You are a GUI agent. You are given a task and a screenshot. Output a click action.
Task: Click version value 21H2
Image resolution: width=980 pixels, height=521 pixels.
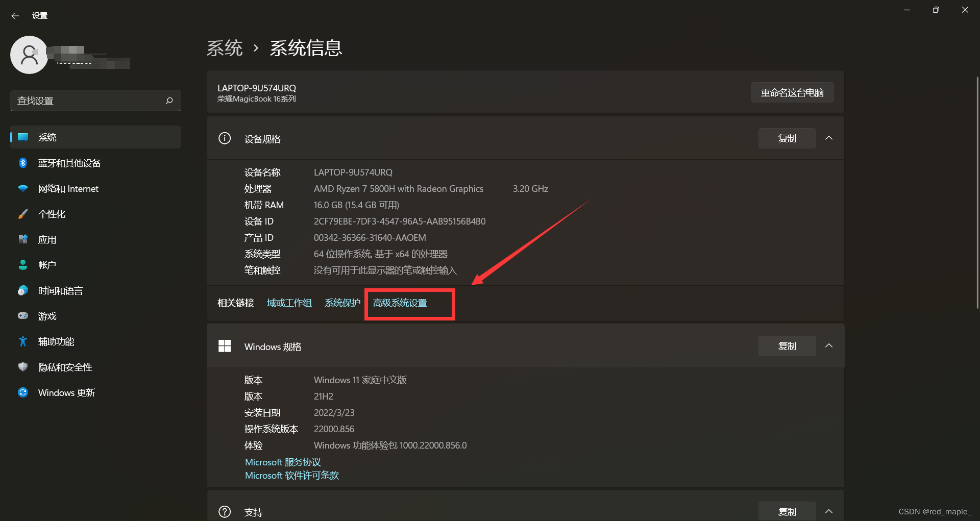[324, 396]
